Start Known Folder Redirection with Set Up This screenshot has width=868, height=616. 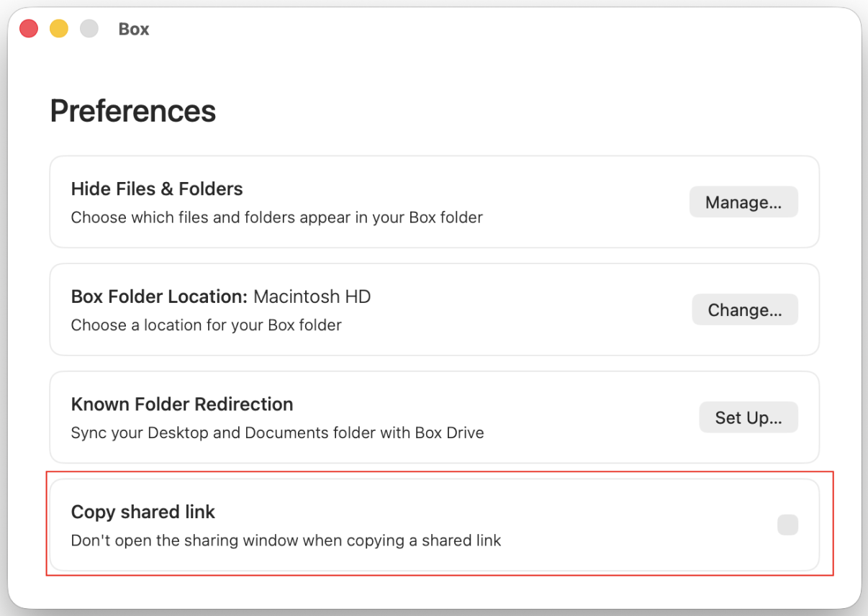749,417
